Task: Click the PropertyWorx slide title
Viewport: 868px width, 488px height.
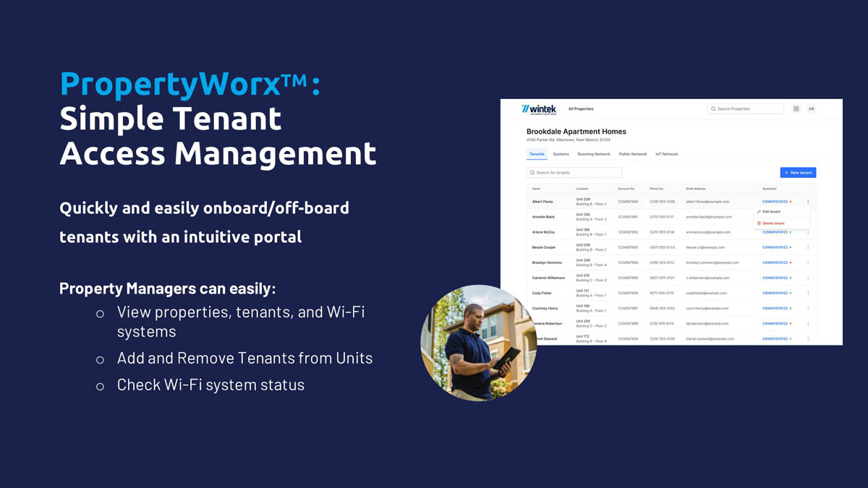Action: 218,119
